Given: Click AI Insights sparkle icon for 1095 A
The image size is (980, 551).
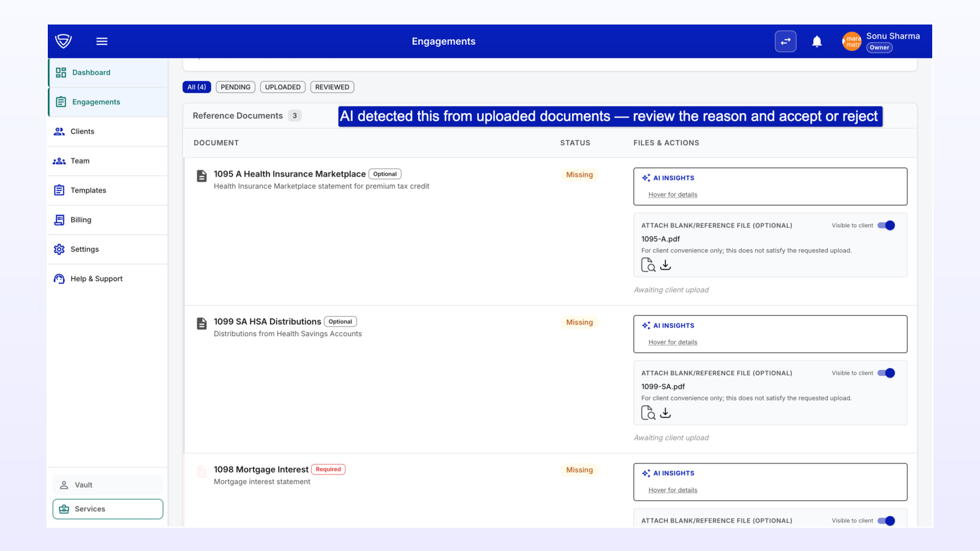Looking at the screenshot, I should coord(646,178).
